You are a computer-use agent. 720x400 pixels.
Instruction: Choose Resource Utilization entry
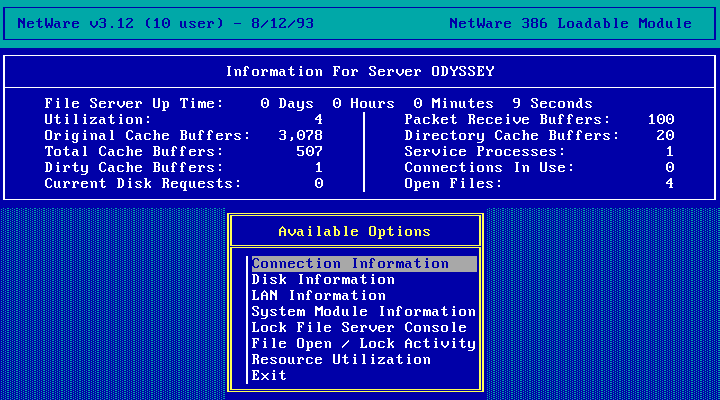tap(341, 360)
